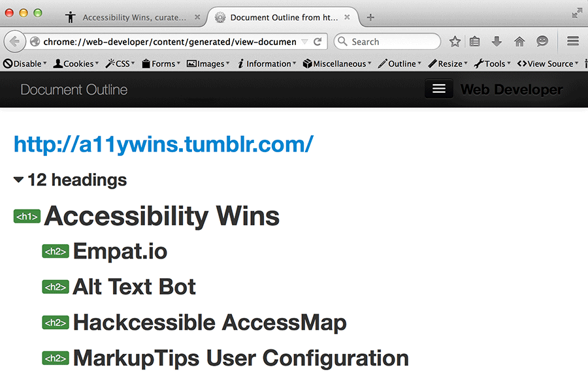Click the Accessibility Wins h1 heading

click(161, 216)
